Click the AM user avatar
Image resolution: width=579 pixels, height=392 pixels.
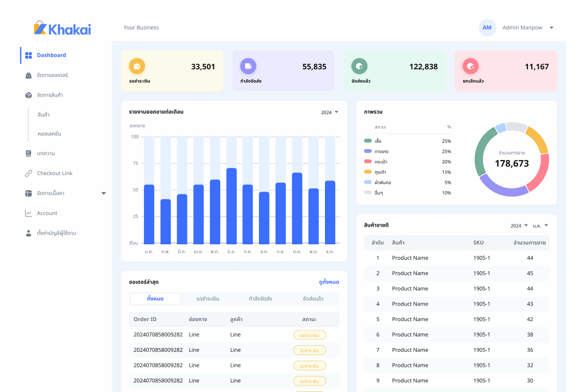coord(487,28)
